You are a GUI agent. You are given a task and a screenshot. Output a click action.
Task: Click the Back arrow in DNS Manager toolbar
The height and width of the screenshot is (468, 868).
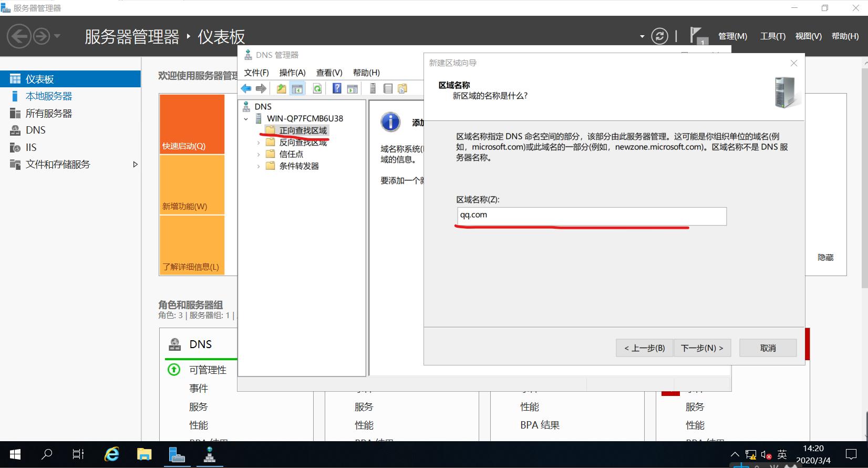[x=246, y=88]
